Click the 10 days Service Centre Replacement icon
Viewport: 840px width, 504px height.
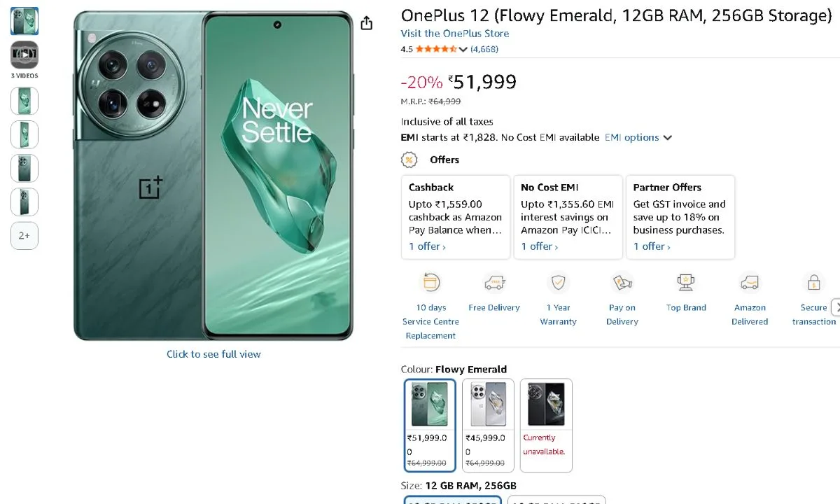(x=430, y=283)
